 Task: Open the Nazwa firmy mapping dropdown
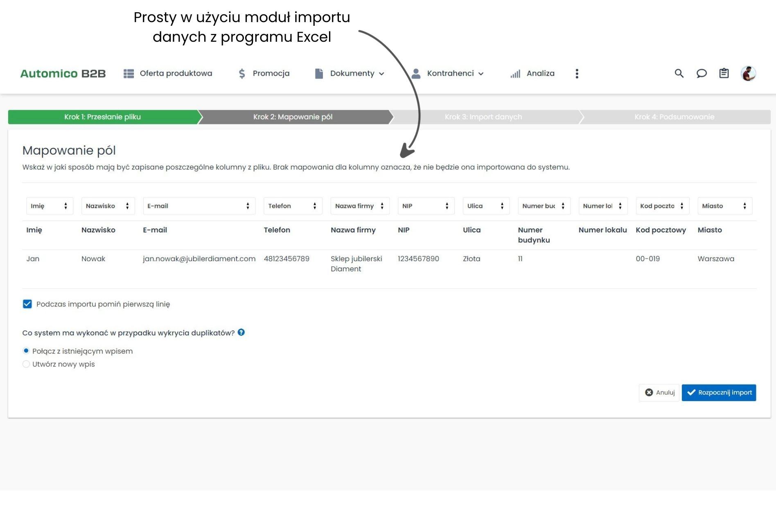click(x=359, y=206)
